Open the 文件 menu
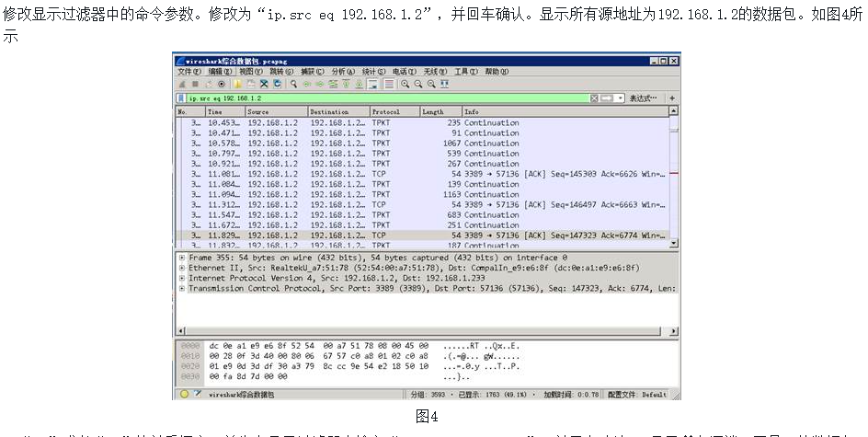This screenshot has height=437, width=868. [x=189, y=72]
